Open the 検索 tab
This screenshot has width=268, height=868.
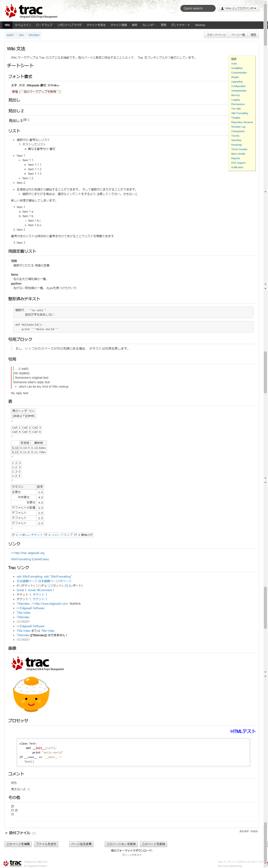tap(134, 25)
